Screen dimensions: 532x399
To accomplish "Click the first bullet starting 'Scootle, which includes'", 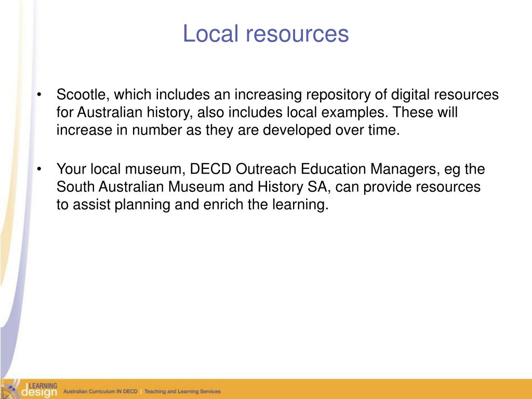I will click(x=277, y=112).
